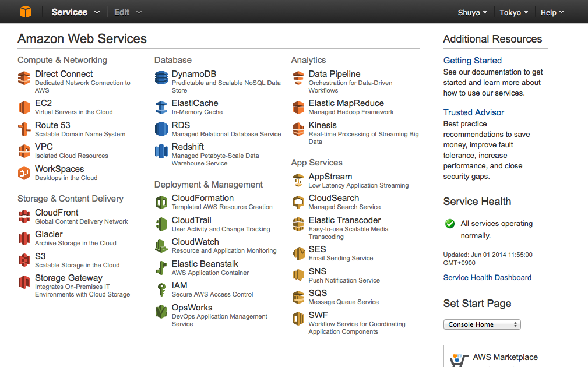
Task: Click the orange AWS cube logo
Action: coord(25,12)
